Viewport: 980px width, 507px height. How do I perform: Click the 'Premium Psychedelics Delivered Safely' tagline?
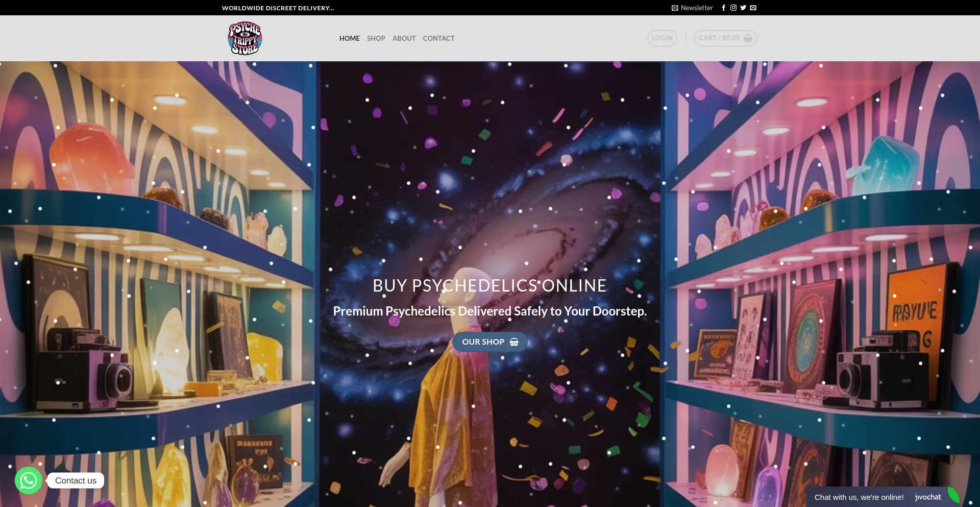pos(490,311)
